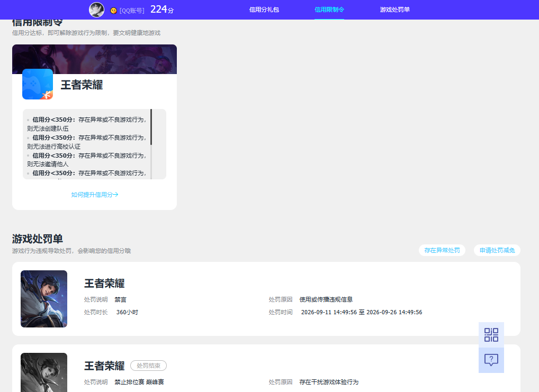Open the QR code floating button

tap(491, 335)
